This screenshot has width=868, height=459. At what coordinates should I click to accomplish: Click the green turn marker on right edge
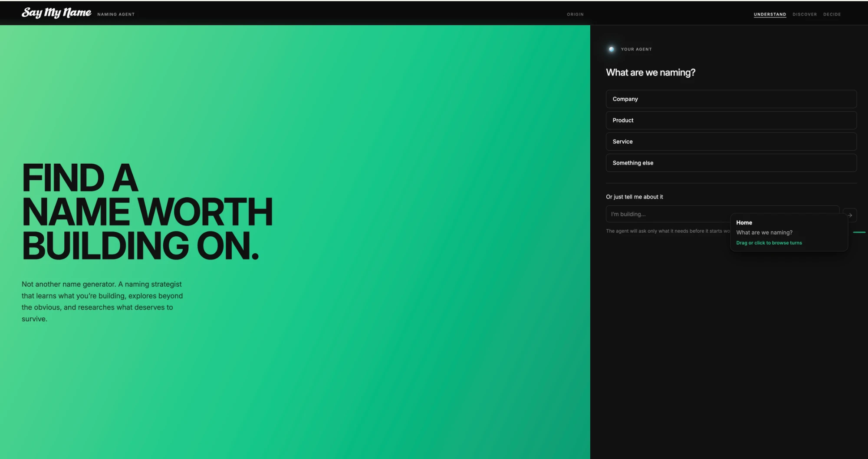click(x=859, y=232)
